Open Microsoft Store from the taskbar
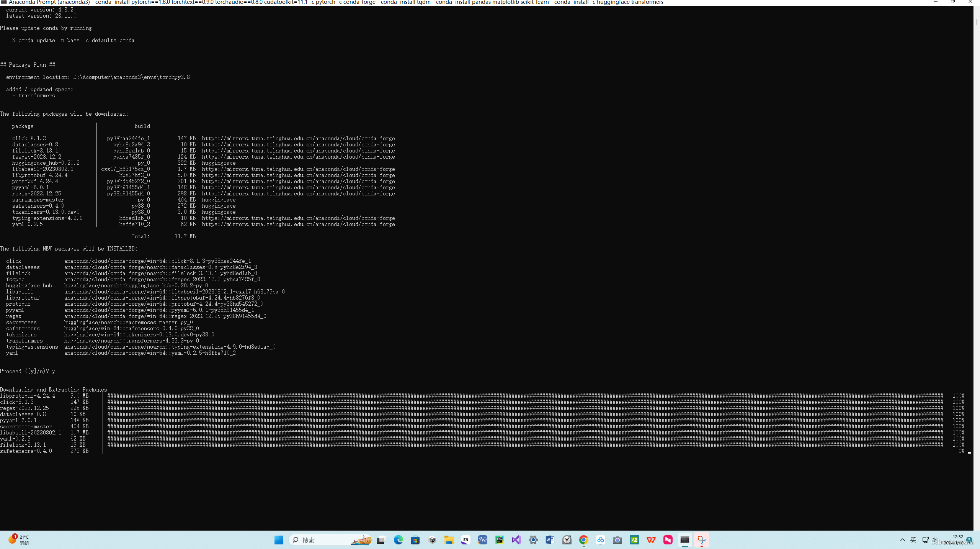 click(415, 540)
